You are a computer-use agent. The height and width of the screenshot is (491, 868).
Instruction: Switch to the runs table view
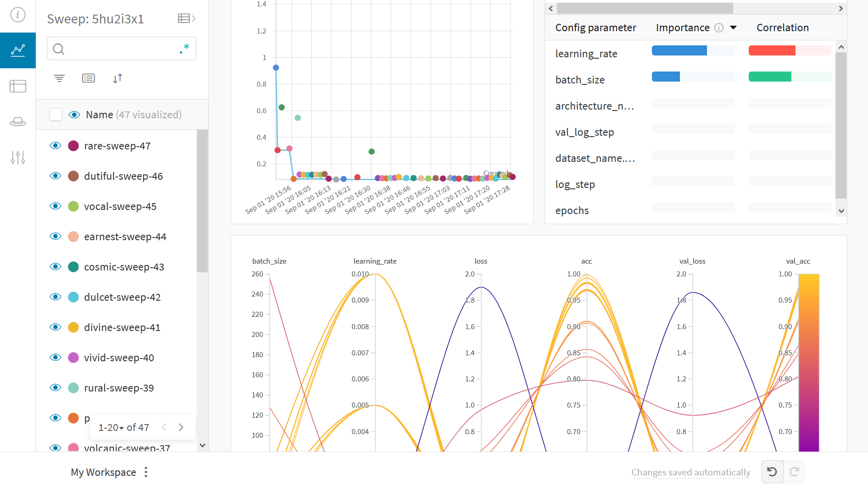17,86
